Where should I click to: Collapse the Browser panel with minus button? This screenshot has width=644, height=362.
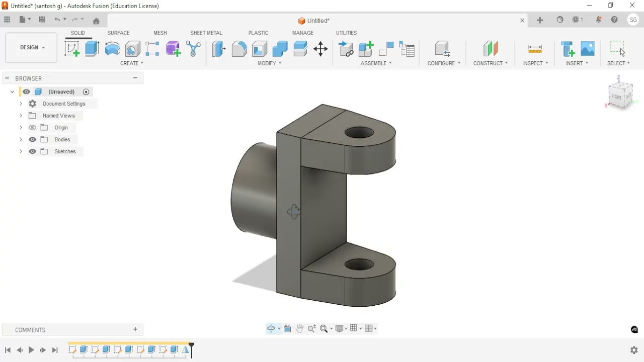pyautogui.click(x=135, y=78)
